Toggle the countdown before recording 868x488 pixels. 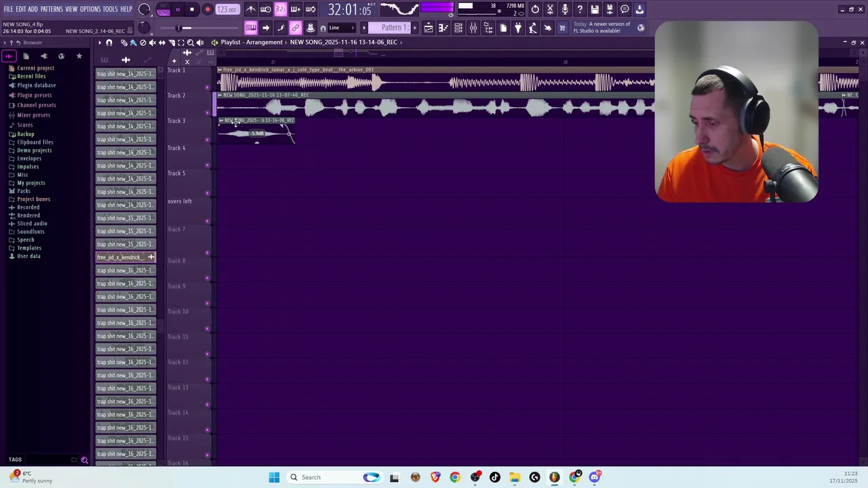point(280,9)
